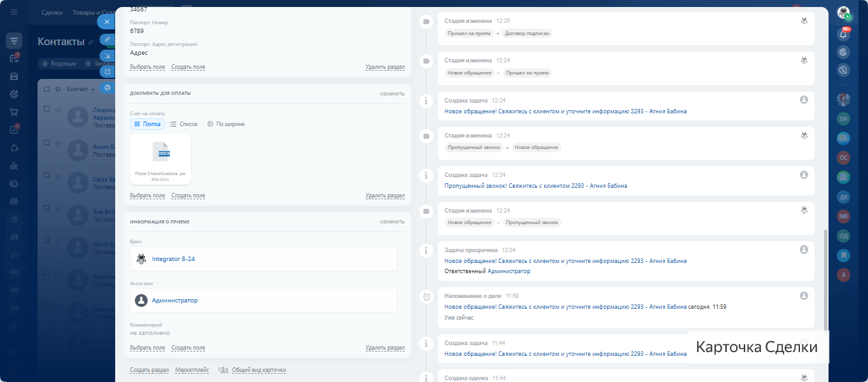The width and height of the screenshot is (868, 382).
Task: Open the tasks checkmark icon in sidebar
Action: [x=14, y=130]
